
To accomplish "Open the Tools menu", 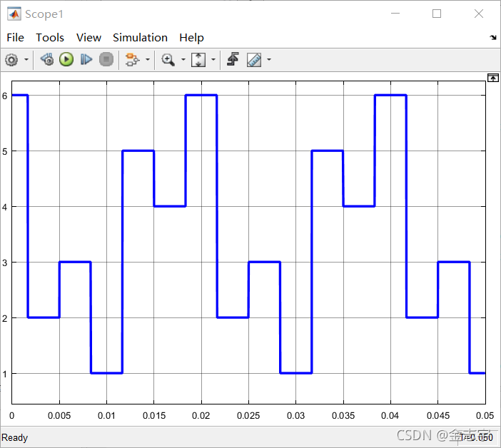I will (50, 38).
